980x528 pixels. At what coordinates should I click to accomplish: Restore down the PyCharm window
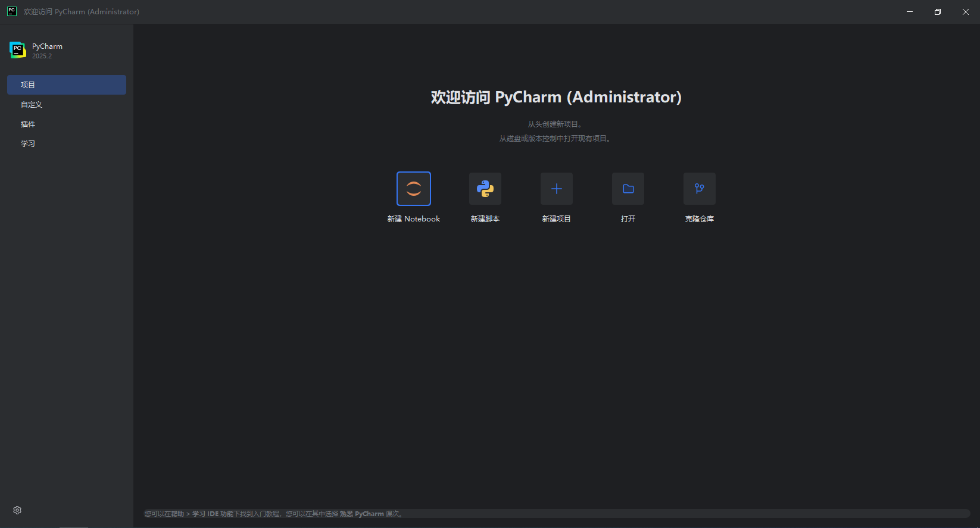pyautogui.click(x=938, y=12)
